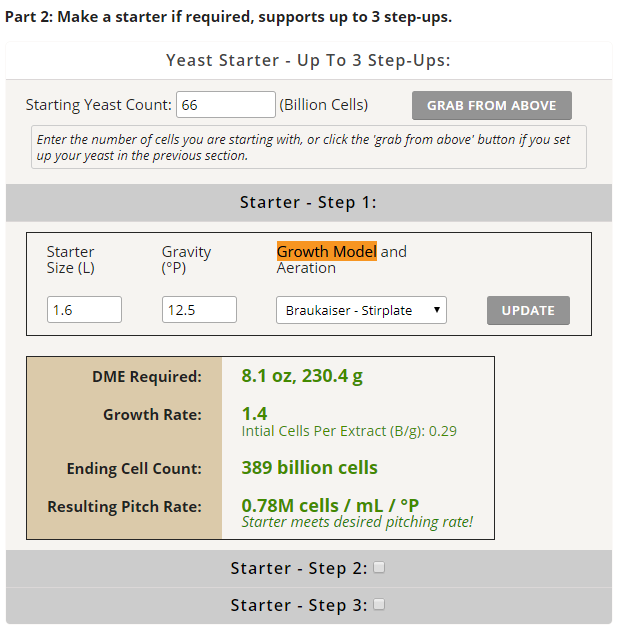The image size is (634, 633).
Task: Click the Yeast Starter Up To 3 Step-Ups title
Action: [308, 60]
